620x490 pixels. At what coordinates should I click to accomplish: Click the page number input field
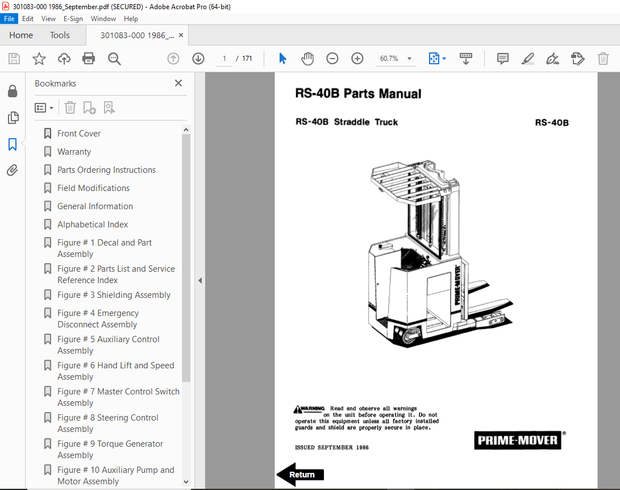(224, 59)
